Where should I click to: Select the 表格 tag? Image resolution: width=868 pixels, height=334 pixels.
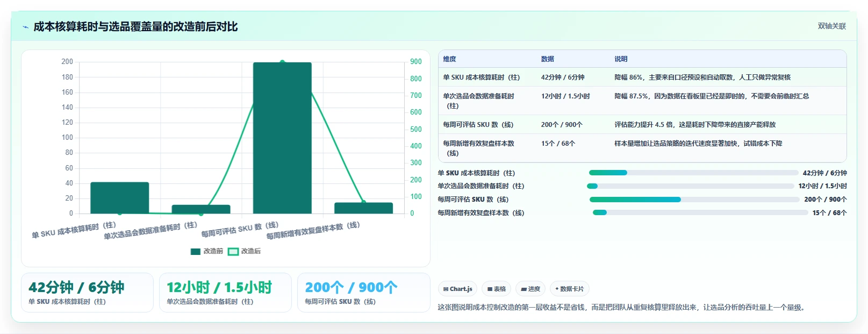point(497,289)
